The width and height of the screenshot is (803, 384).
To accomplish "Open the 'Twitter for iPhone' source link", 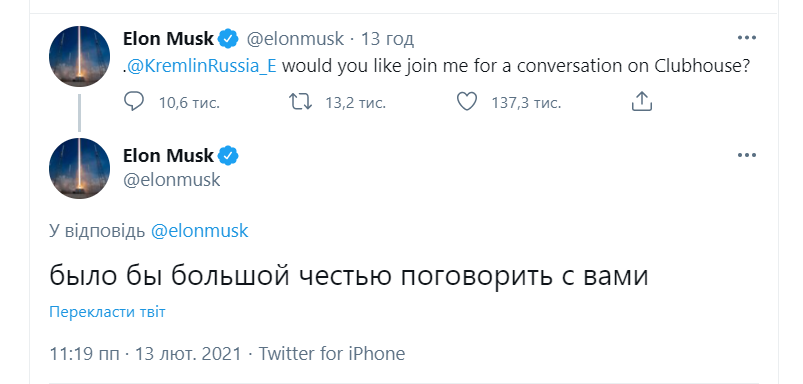I will point(331,353).
